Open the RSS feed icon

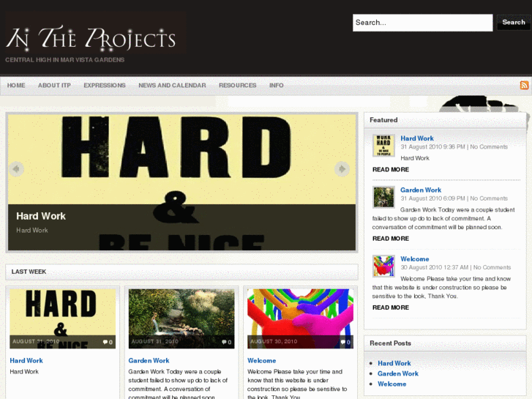point(524,85)
